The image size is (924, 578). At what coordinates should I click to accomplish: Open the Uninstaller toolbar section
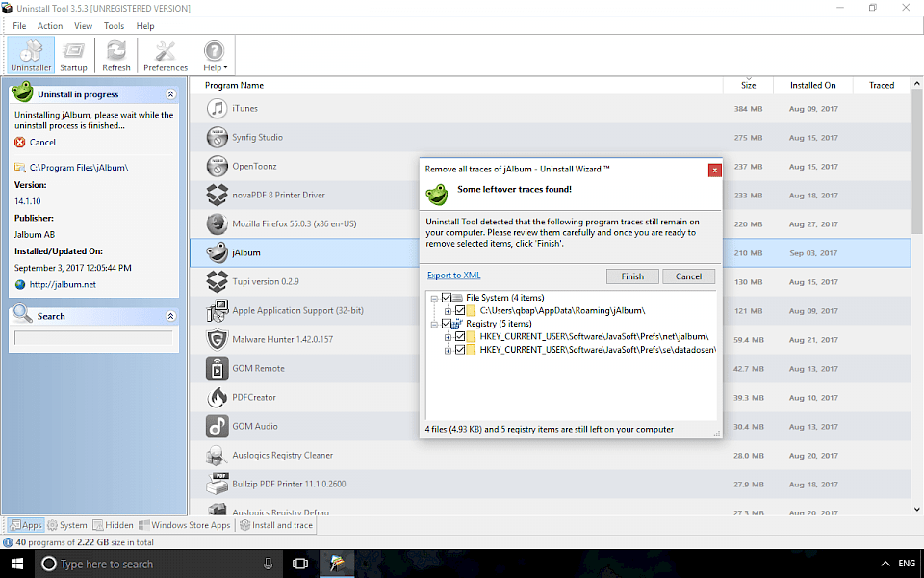click(x=31, y=56)
